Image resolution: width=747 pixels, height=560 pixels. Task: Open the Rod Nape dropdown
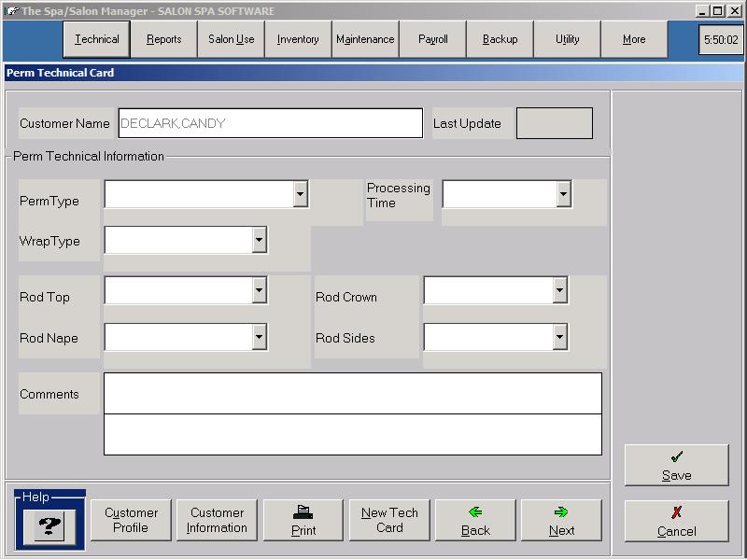point(259,337)
